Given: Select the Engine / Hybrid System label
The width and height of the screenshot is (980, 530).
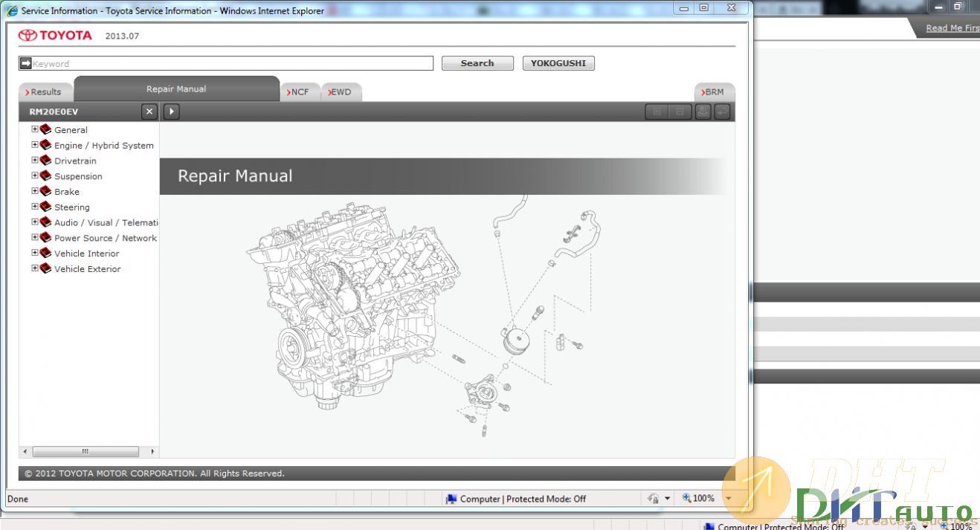Looking at the screenshot, I should [x=104, y=146].
